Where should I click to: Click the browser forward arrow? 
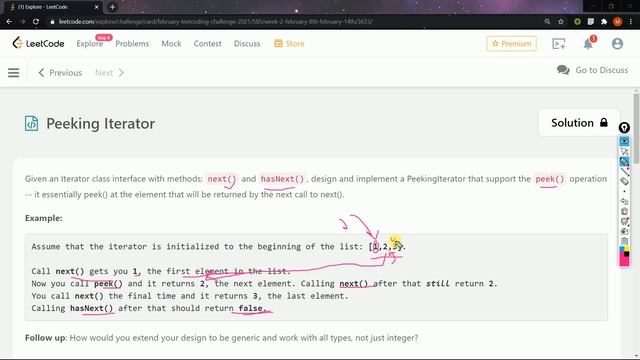click(22, 22)
